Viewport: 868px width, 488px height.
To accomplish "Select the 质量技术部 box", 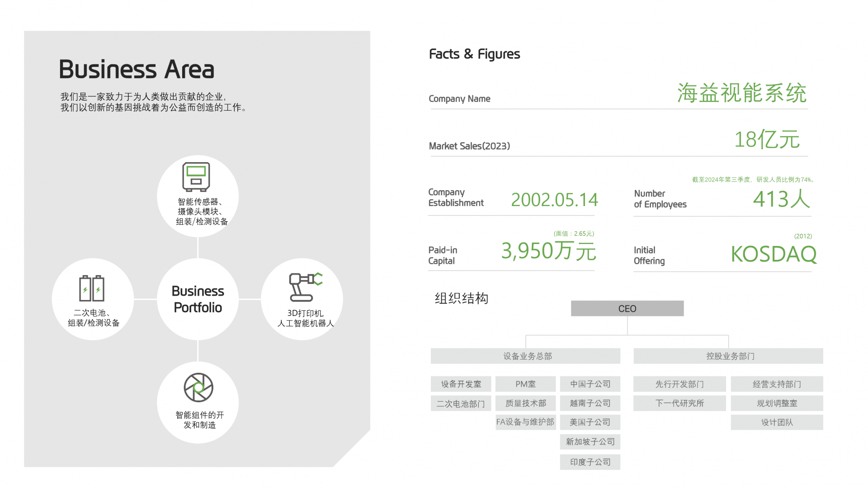I will [525, 403].
